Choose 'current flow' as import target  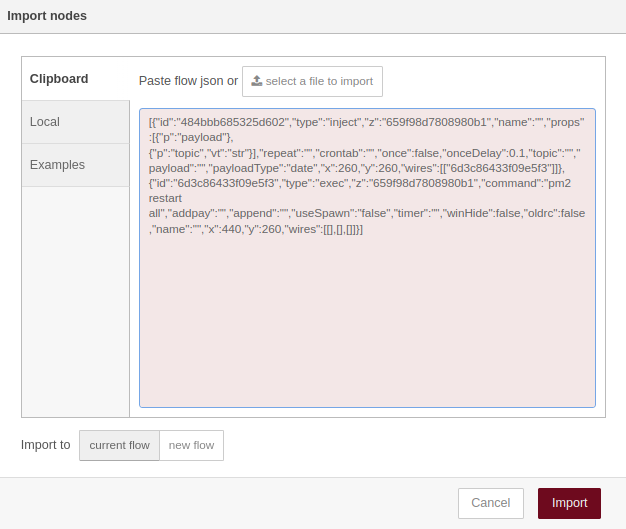(119, 445)
